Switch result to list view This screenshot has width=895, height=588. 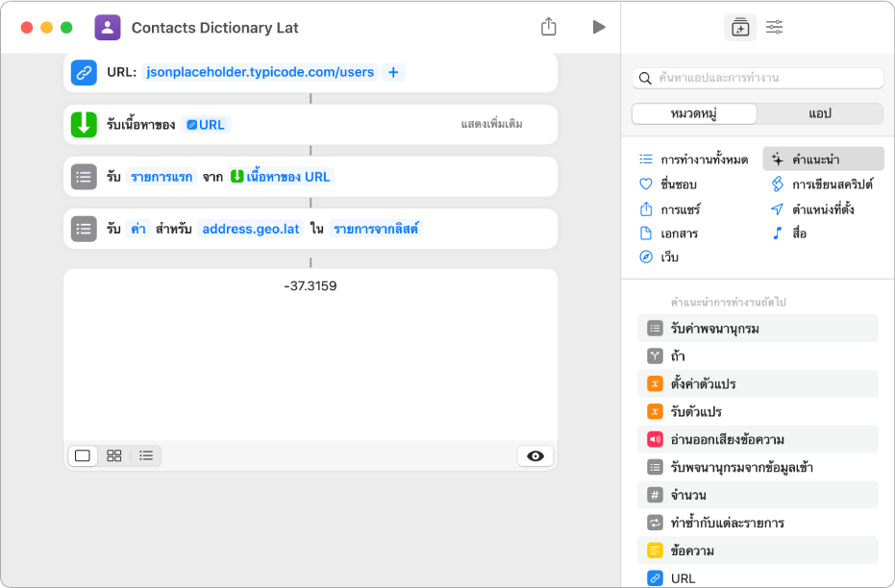click(x=146, y=455)
